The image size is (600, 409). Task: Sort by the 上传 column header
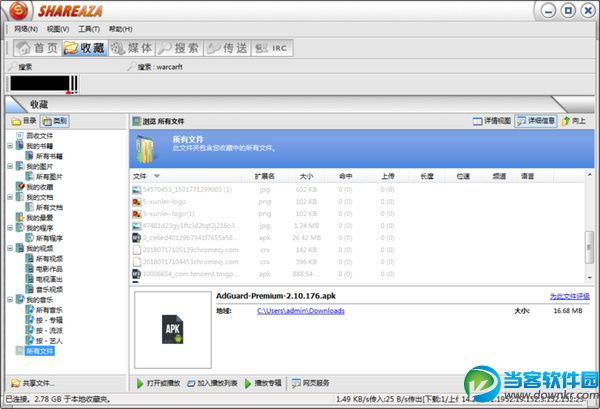[388, 176]
